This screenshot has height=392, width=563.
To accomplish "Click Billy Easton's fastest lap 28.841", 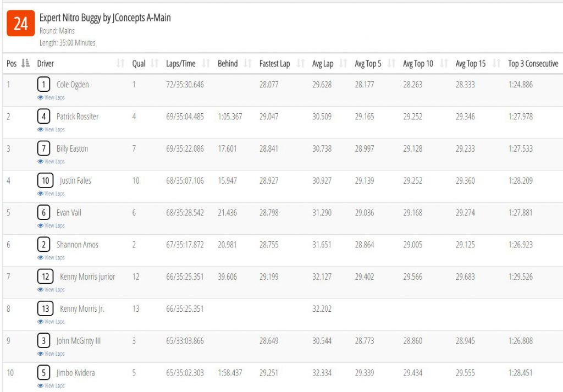I will pos(269,148).
